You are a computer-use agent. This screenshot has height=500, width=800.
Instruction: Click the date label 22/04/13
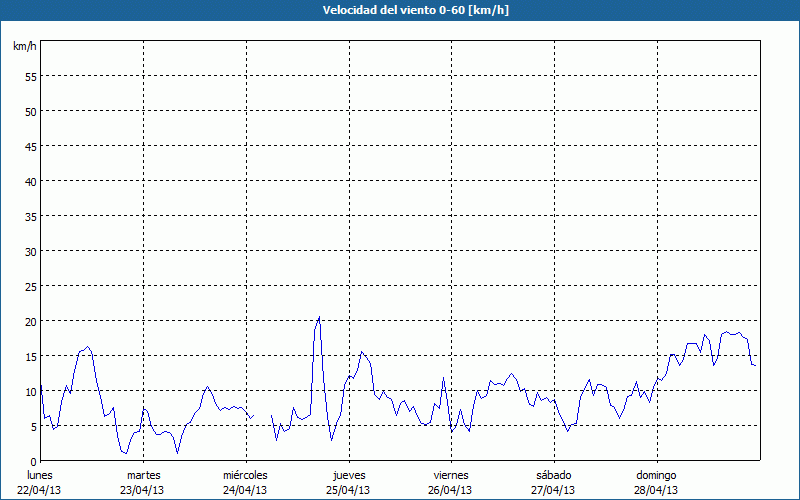[40, 489]
